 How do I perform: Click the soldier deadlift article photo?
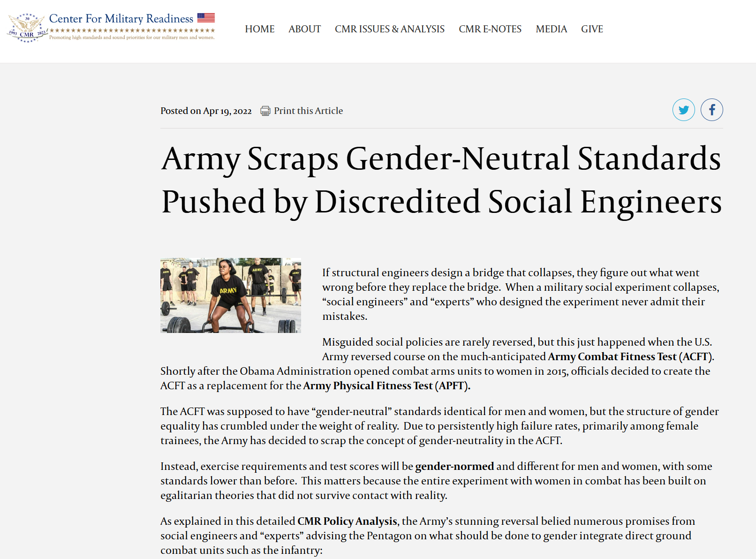[231, 295]
